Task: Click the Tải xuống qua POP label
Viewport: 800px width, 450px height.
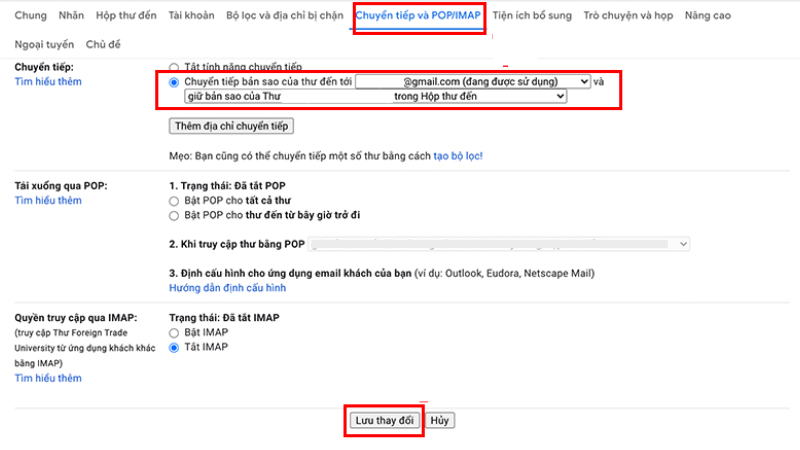Action: (61, 186)
